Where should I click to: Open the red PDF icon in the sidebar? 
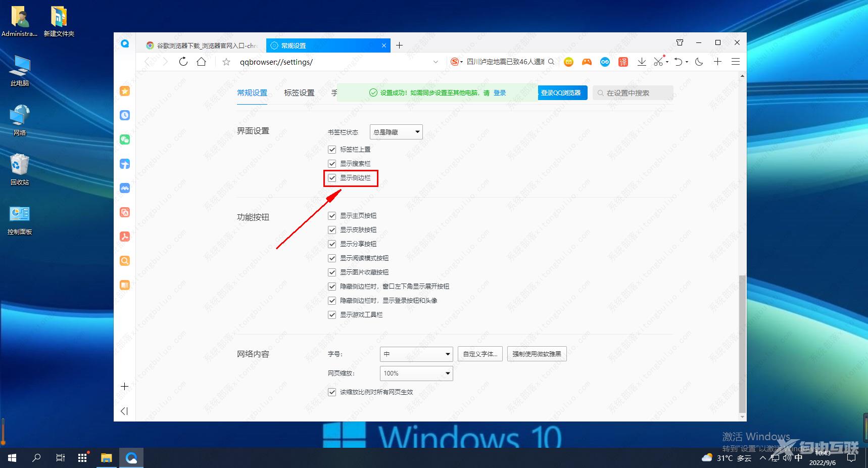click(x=125, y=237)
